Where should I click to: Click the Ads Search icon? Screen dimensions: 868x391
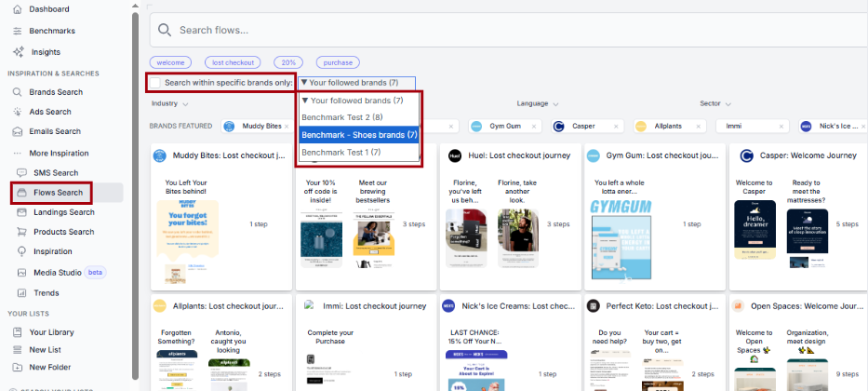point(18,112)
